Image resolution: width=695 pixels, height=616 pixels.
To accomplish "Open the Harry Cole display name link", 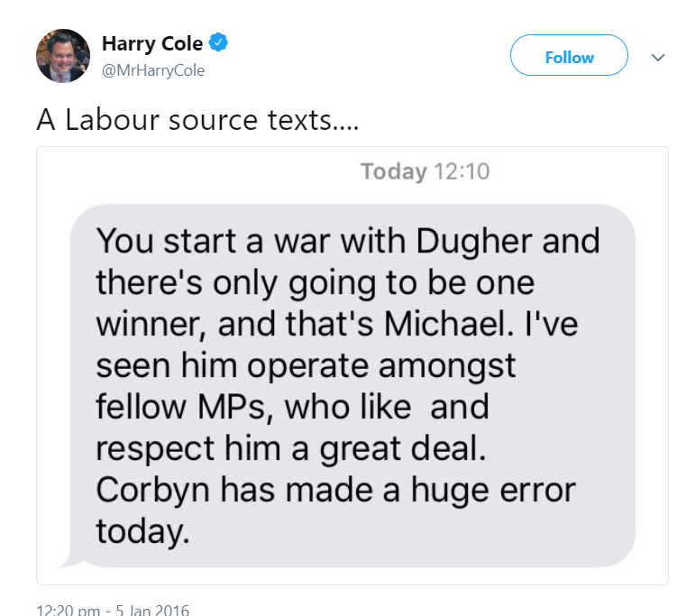I will click(151, 43).
